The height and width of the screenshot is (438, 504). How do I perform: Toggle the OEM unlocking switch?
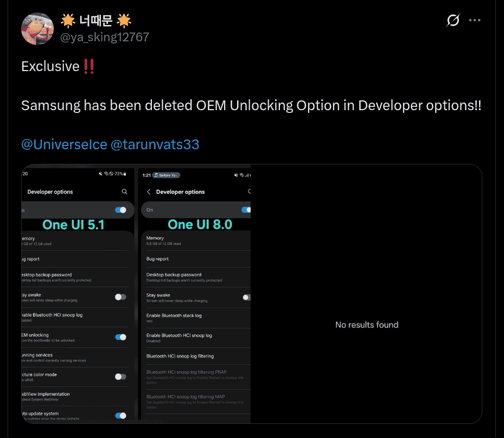(x=120, y=337)
